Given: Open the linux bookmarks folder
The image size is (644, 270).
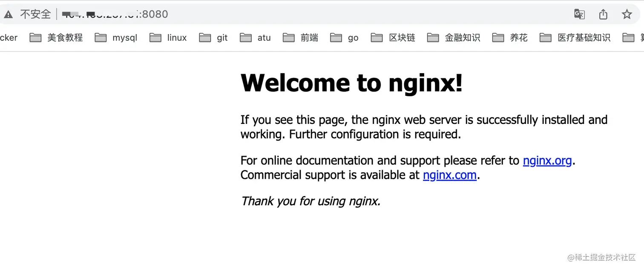Looking at the screenshot, I should 168,38.
